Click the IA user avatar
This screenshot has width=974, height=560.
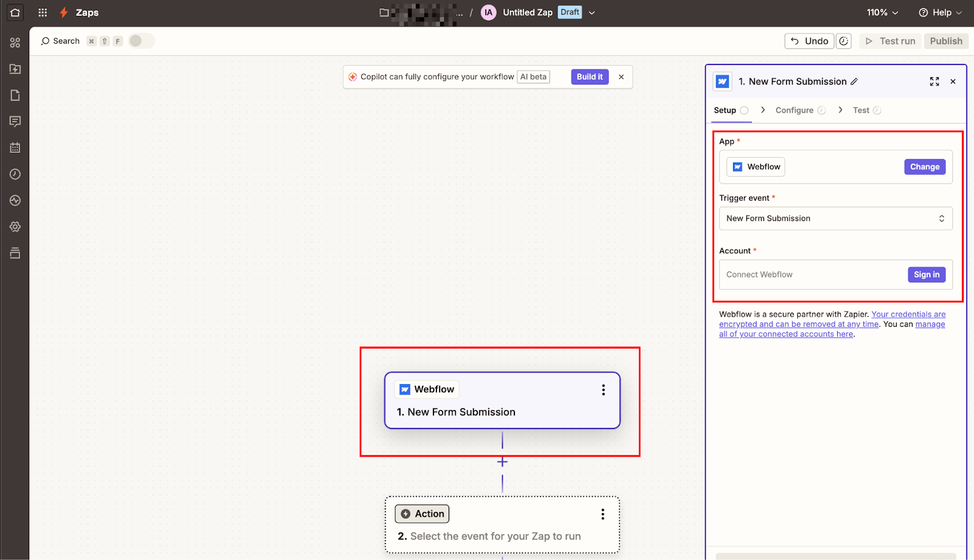(x=488, y=12)
